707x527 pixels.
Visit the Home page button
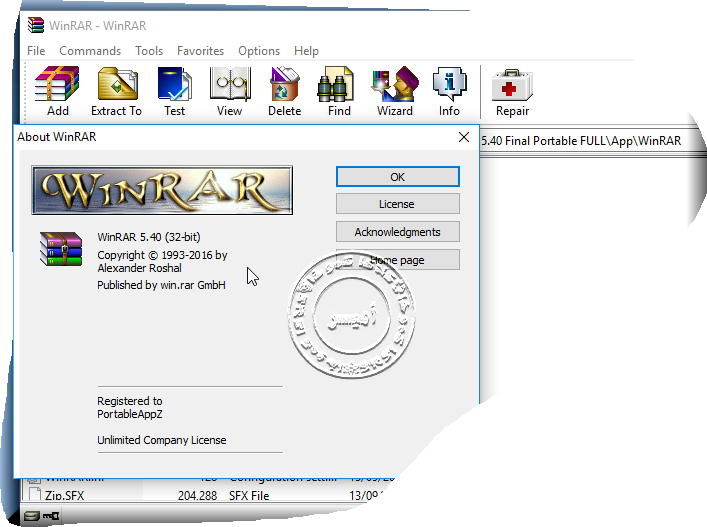(x=398, y=260)
